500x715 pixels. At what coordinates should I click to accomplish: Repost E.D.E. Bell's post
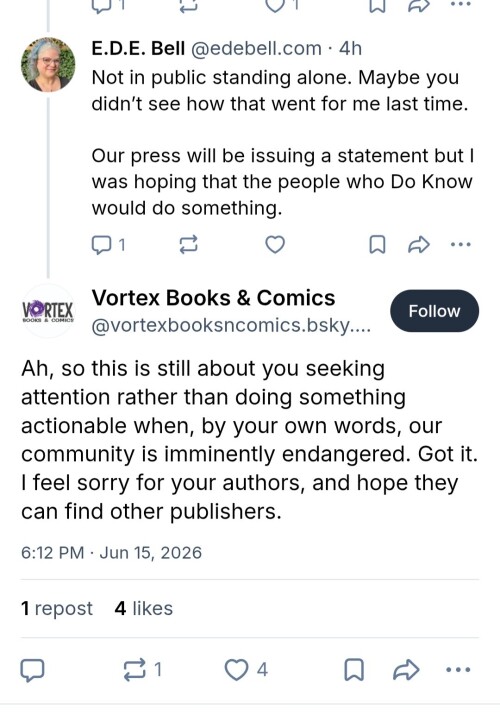(x=188, y=245)
